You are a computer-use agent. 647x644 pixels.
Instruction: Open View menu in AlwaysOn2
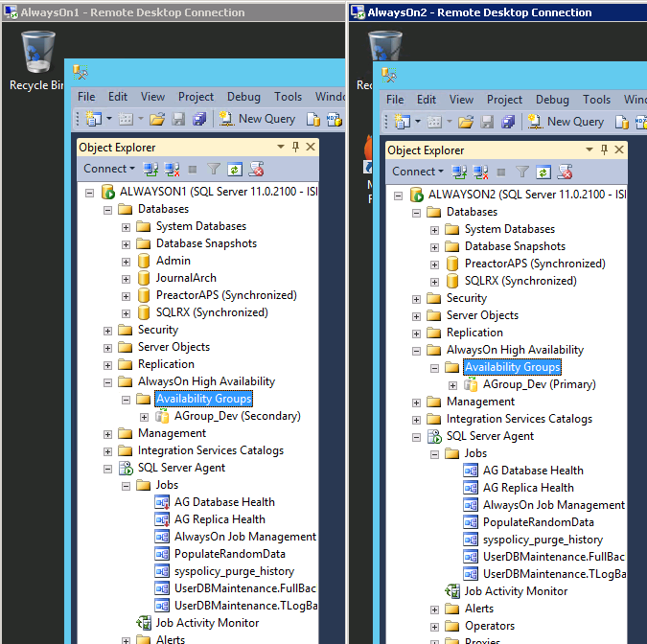461,100
